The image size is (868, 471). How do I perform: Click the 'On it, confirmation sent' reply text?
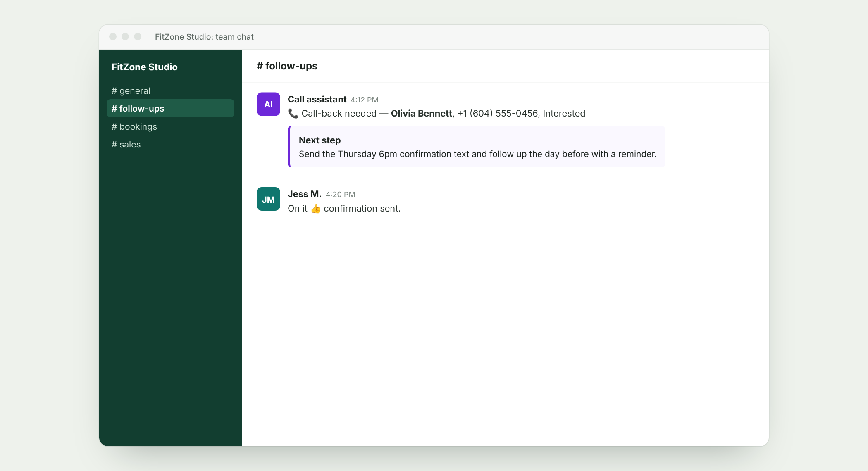[344, 209]
